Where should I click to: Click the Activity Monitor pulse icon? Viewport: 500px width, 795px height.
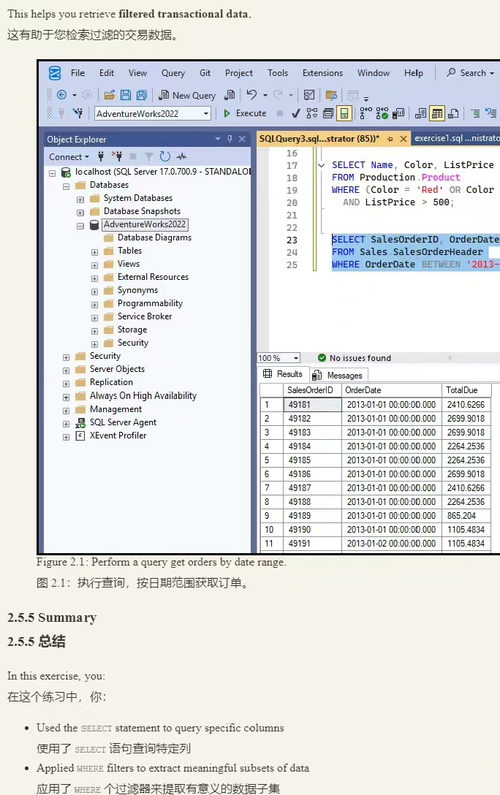182,156
